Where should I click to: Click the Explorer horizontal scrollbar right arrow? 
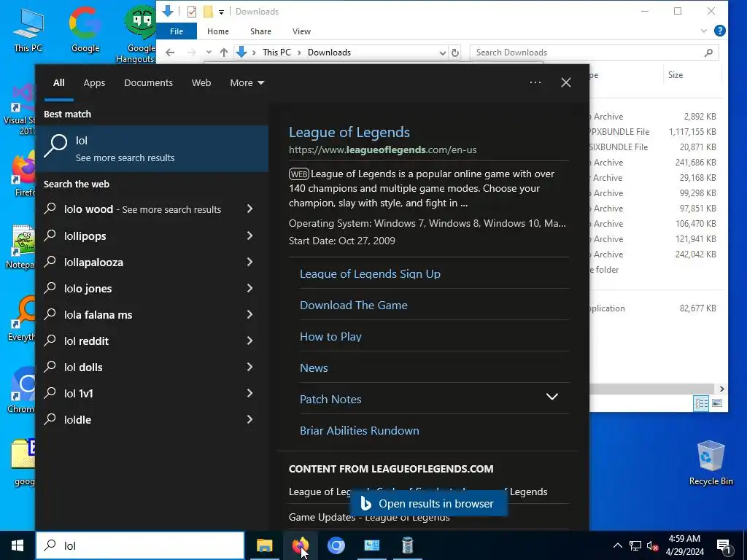(x=721, y=389)
